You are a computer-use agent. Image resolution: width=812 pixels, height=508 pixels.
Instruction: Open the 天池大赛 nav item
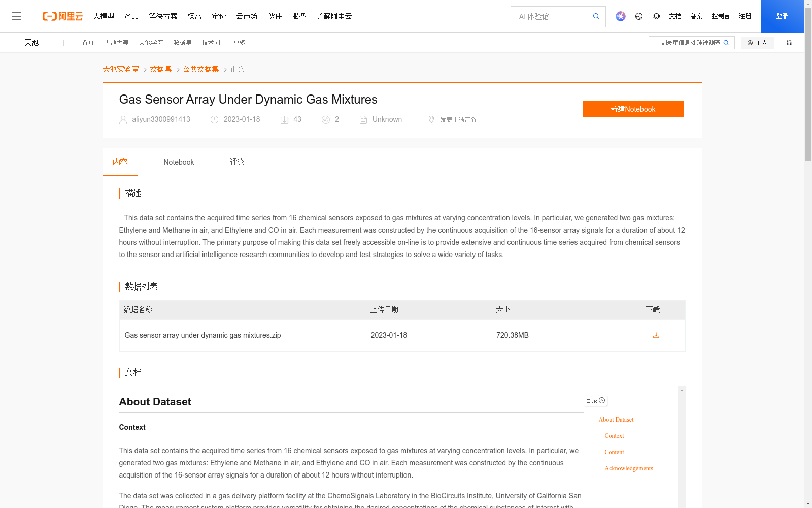pos(116,43)
